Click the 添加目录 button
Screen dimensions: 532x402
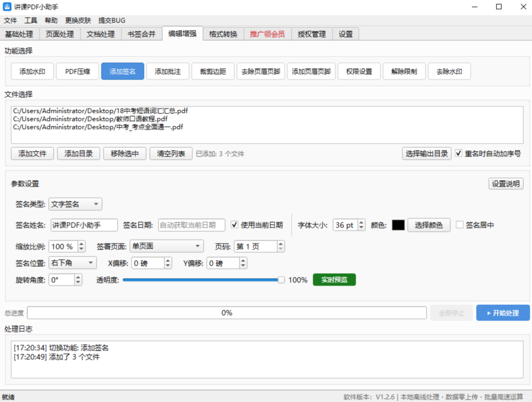[x=78, y=154]
